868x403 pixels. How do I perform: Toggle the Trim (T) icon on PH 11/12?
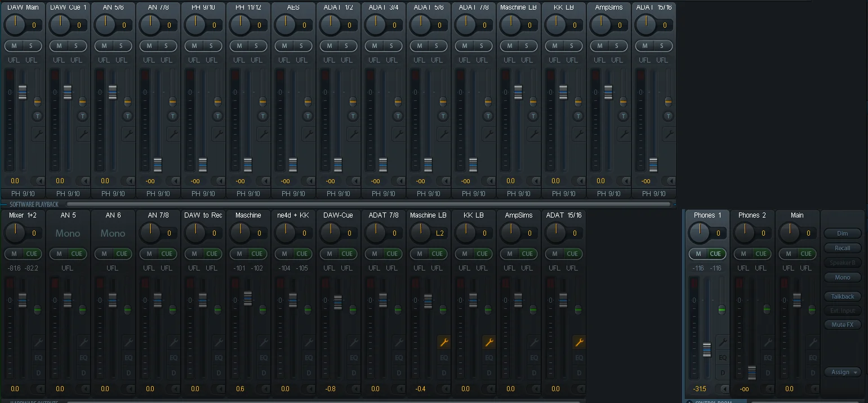[x=263, y=116]
